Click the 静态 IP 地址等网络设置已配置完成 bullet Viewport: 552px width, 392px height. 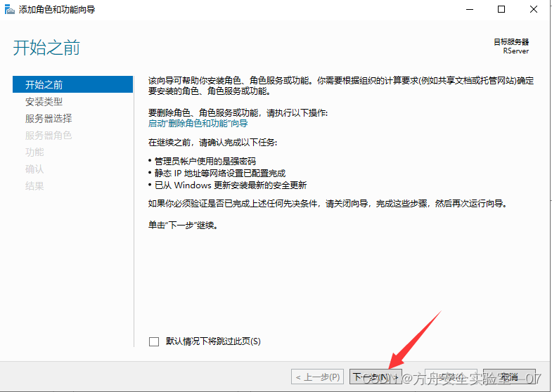pos(220,174)
